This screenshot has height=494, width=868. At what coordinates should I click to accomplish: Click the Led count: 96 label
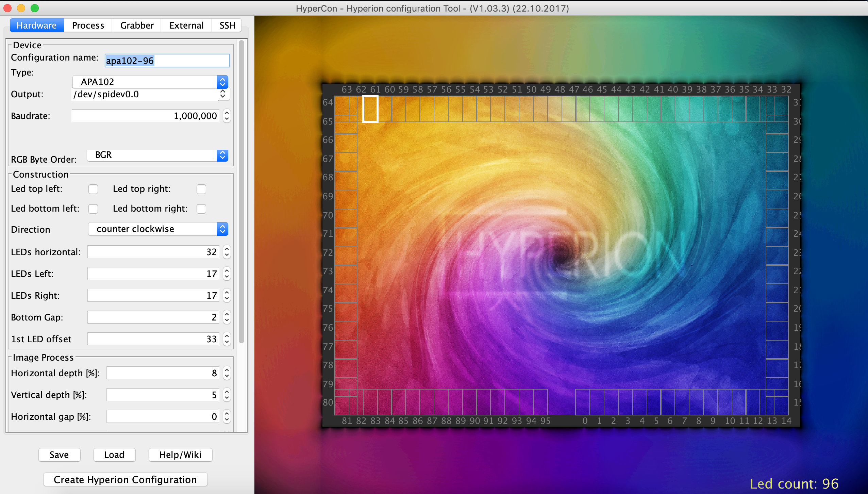click(x=794, y=483)
